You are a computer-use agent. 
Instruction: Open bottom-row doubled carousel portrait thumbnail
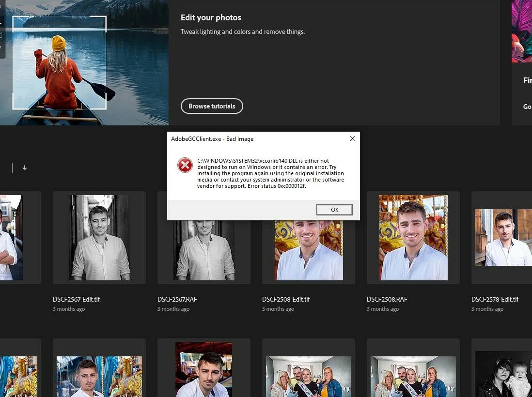point(99,376)
